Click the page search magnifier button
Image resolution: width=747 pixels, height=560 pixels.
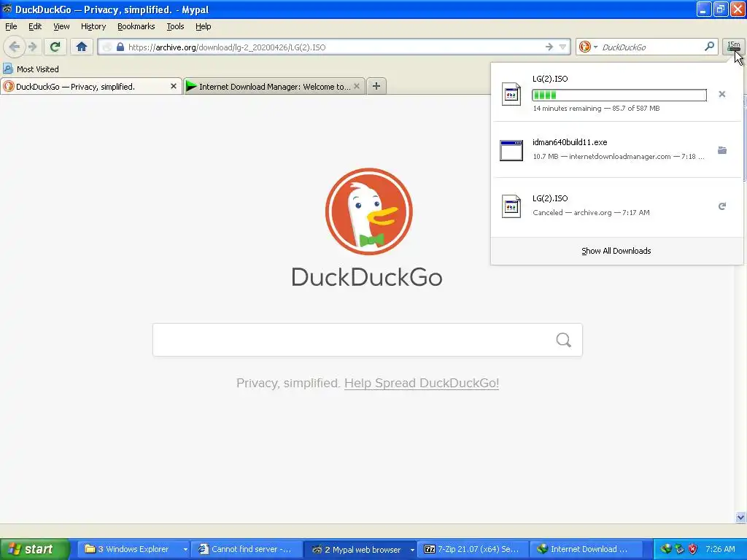coord(564,340)
